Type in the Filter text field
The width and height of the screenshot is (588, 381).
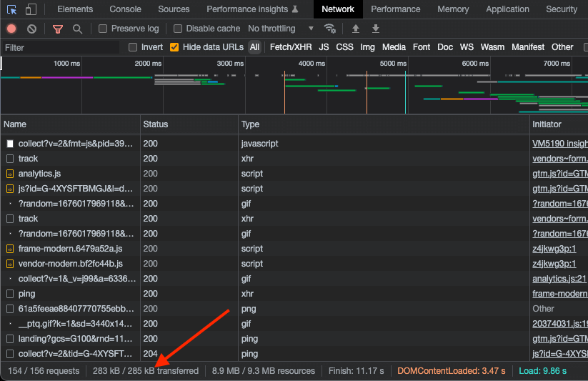(61, 47)
